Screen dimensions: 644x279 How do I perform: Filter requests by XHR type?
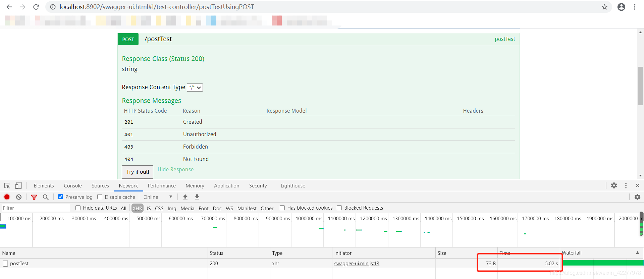coord(137,208)
